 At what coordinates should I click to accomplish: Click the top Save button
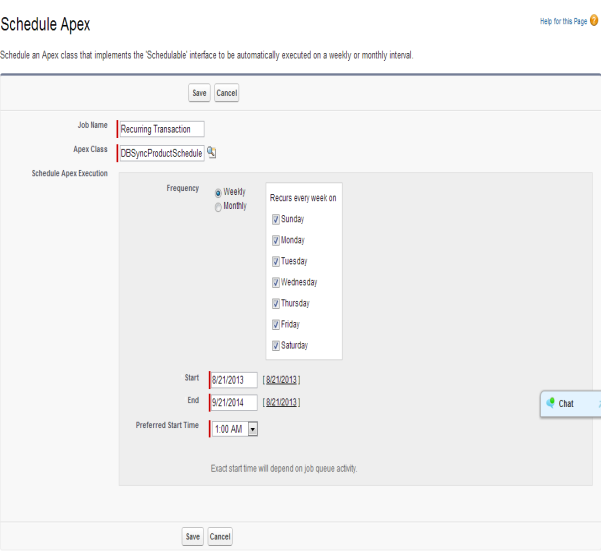click(x=198, y=93)
